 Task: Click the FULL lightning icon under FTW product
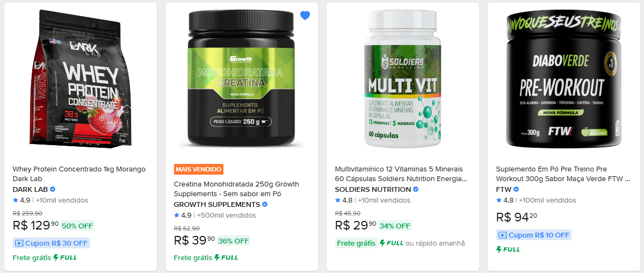point(499,249)
